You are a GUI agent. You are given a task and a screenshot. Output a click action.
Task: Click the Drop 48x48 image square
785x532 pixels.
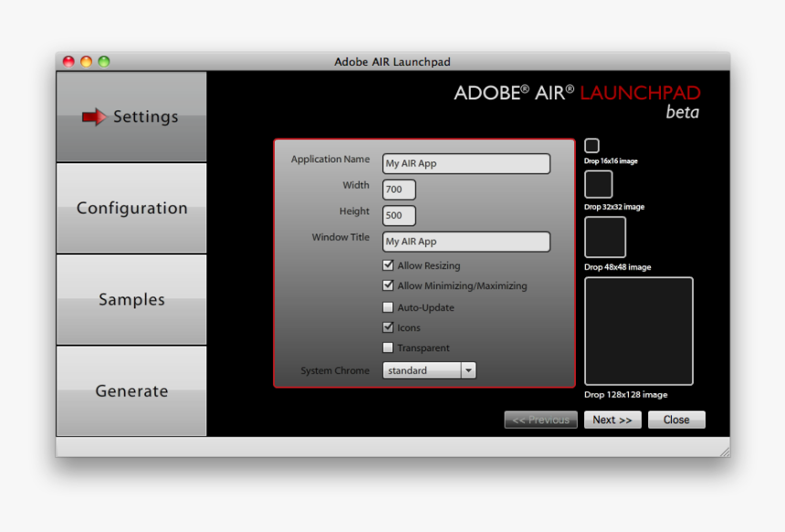pos(605,235)
